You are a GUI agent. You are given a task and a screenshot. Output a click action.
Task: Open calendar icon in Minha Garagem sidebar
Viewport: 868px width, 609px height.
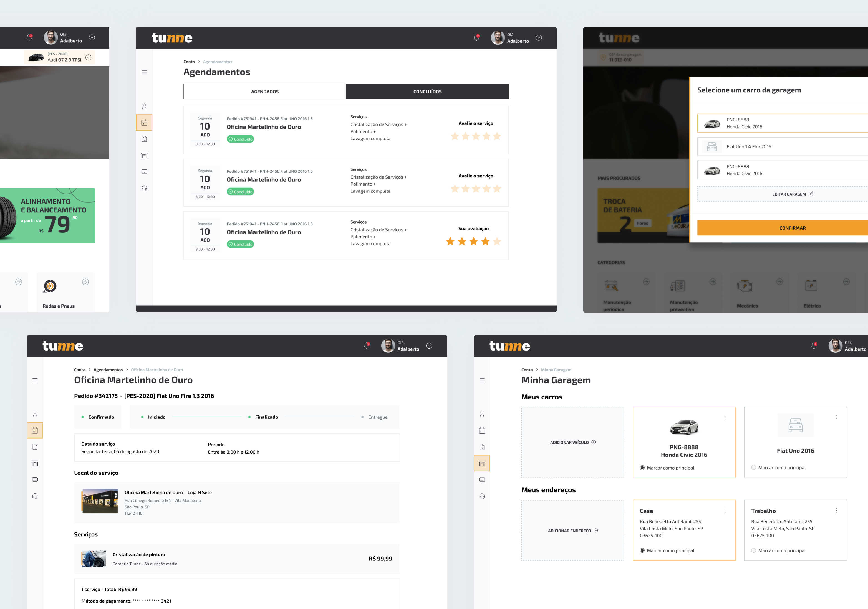(482, 431)
